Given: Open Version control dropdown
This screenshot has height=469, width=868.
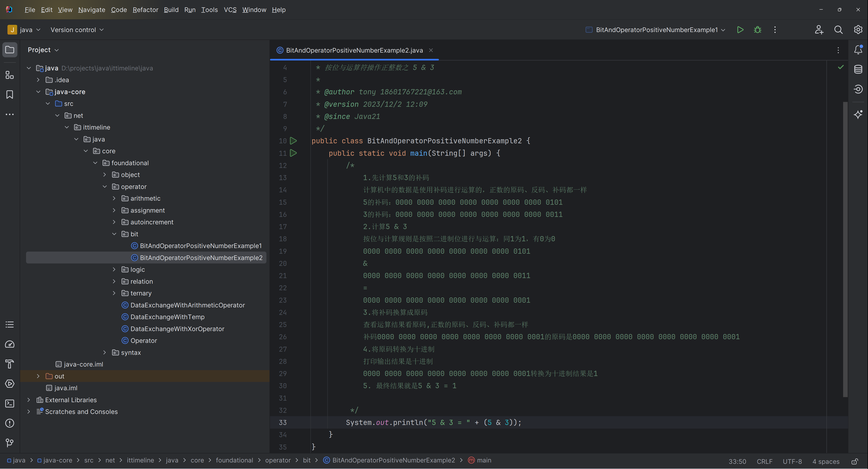Looking at the screenshot, I should 77,30.
